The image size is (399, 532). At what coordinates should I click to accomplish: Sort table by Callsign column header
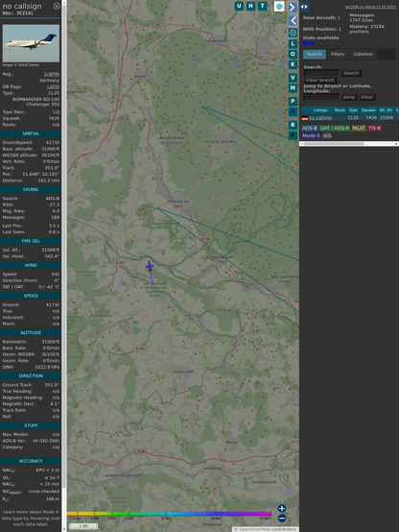(320, 110)
